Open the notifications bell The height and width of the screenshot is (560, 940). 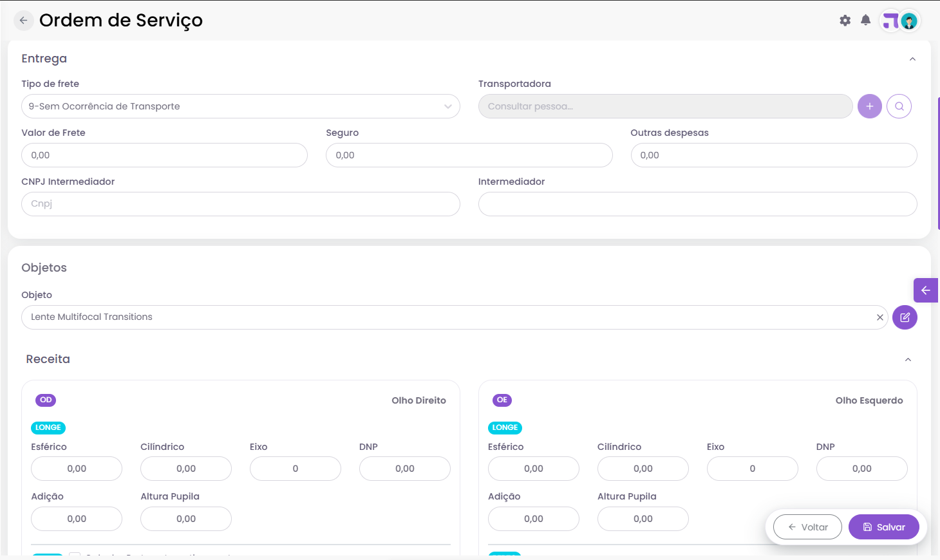866,21
